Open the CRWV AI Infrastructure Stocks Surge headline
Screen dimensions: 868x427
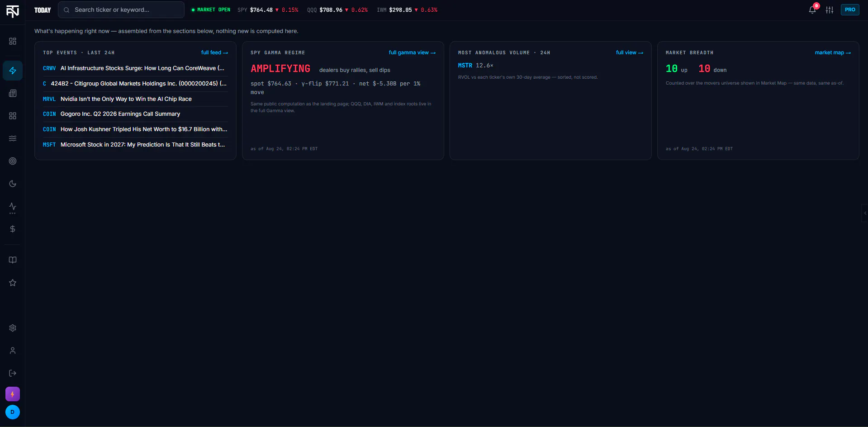point(135,68)
